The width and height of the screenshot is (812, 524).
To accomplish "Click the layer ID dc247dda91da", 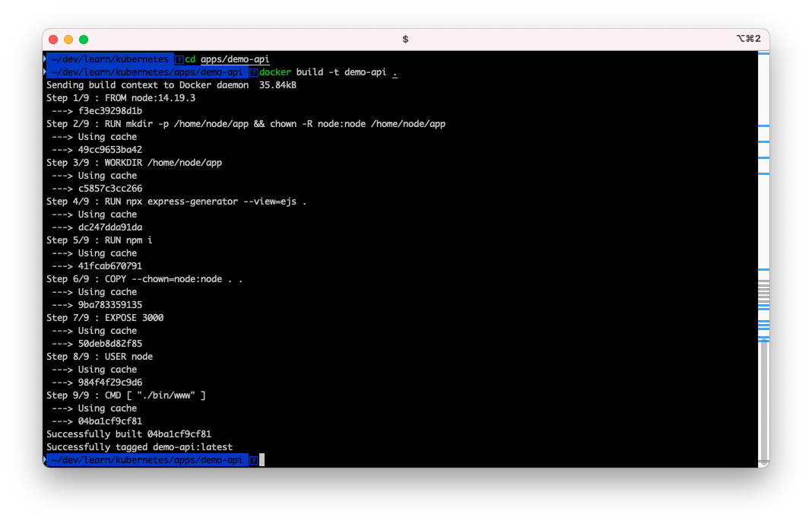I will coord(110,227).
